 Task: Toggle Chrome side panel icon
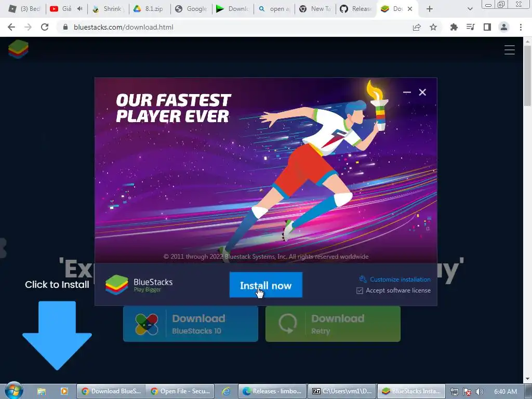[487, 27]
